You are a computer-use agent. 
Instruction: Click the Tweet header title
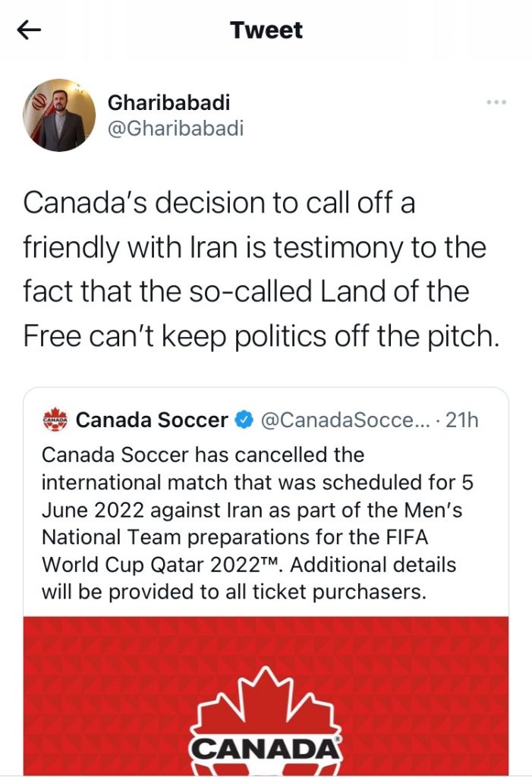[266, 30]
